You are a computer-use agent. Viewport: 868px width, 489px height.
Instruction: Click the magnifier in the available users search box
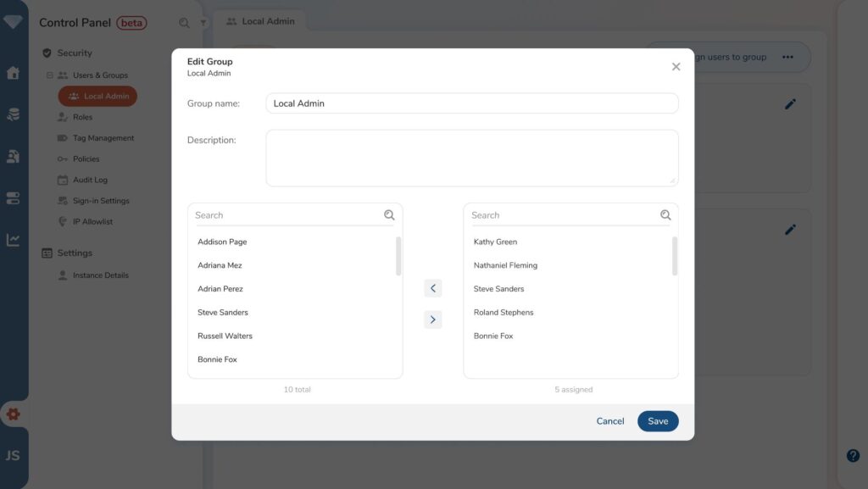click(x=389, y=214)
